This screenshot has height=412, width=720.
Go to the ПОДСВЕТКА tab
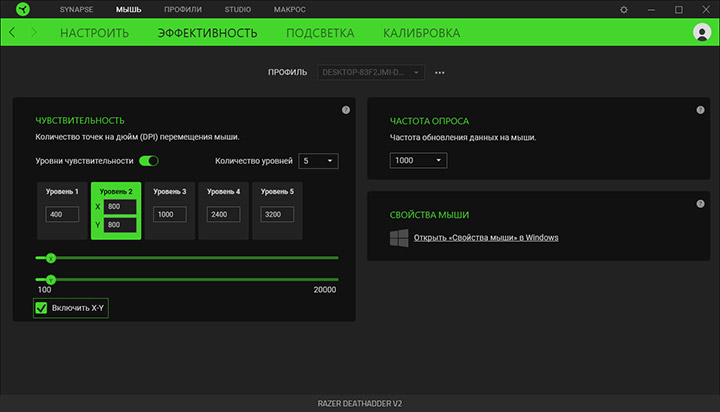point(320,33)
